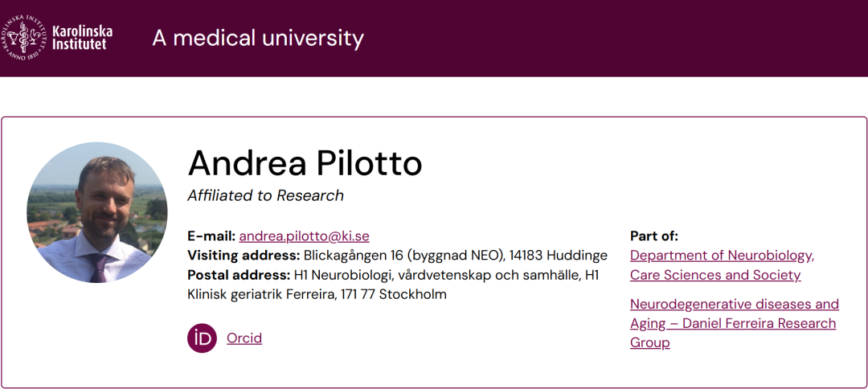Click Andrea Pilotto's circular profile photo
Image resolution: width=868 pixels, height=389 pixels.
point(97,212)
